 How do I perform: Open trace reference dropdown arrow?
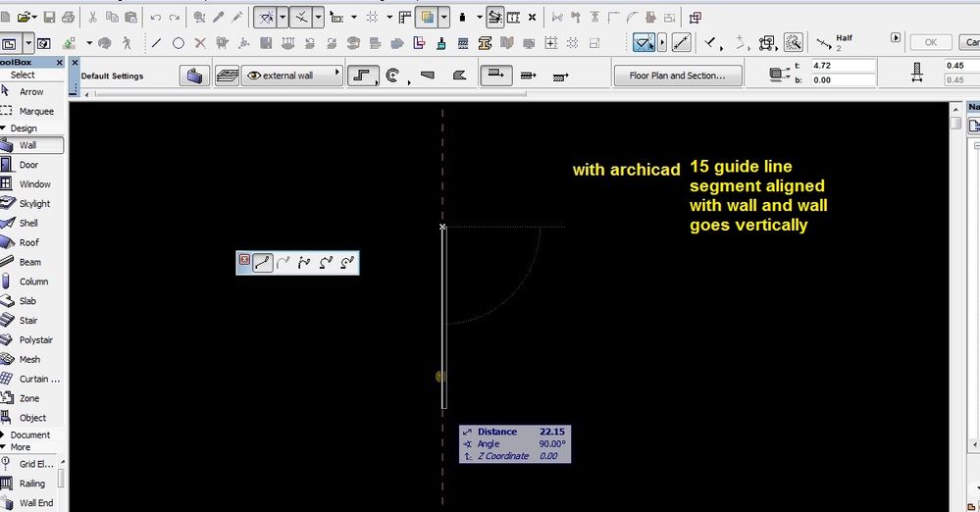point(443,18)
